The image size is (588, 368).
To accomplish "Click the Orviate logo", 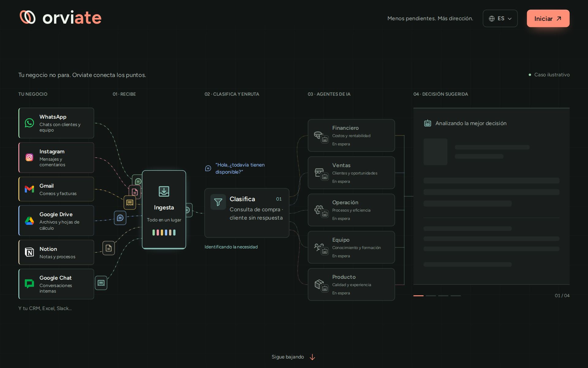I will tap(60, 17).
